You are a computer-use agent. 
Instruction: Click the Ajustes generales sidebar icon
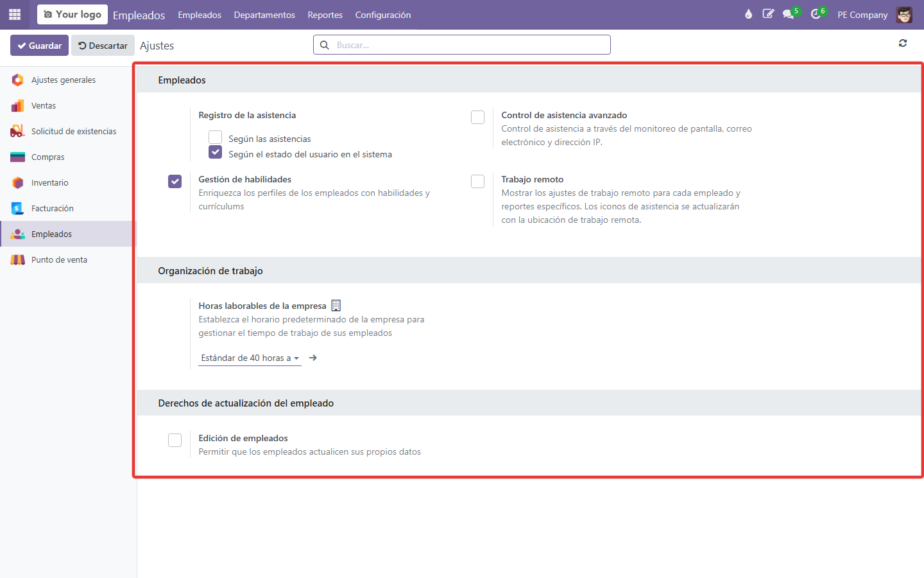click(x=18, y=80)
